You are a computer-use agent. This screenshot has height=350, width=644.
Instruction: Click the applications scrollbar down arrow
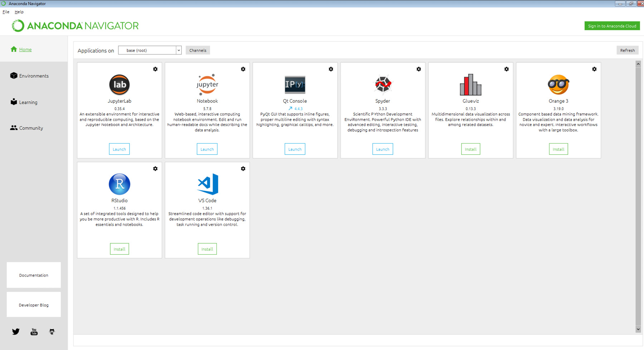[638, 329]
